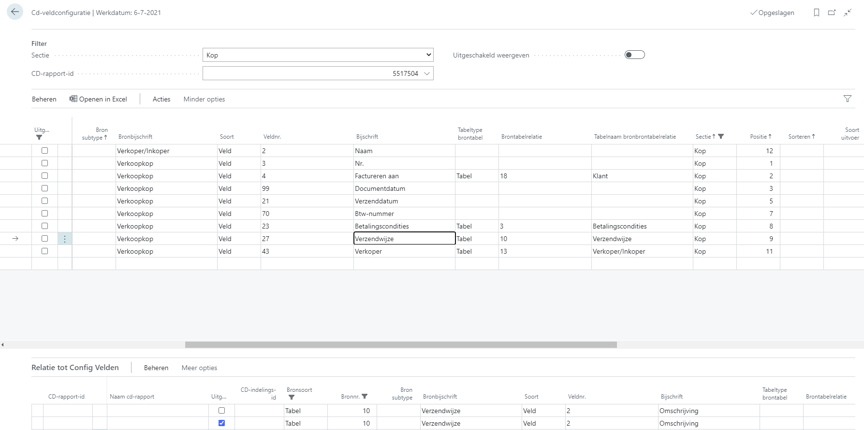Click the Opgeslagen saved indicator
The image size is (864, 430).
[x=772, y=13]
